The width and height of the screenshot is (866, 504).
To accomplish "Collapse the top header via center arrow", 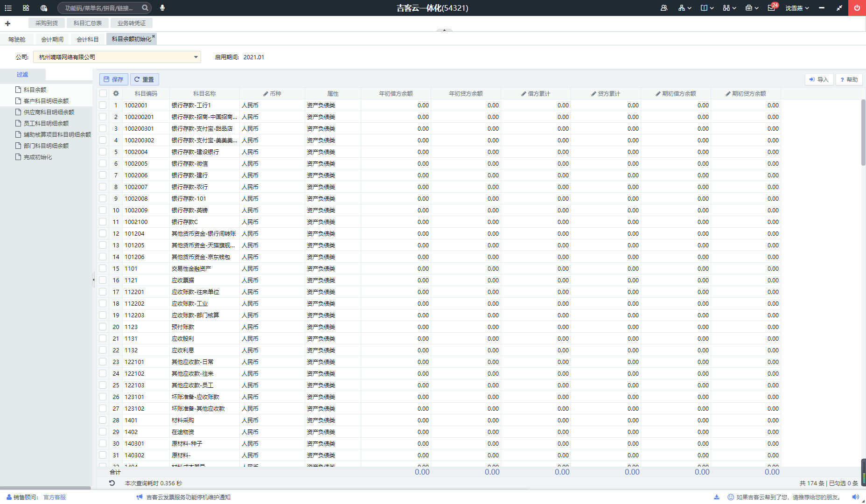I will tap(444, 30).
